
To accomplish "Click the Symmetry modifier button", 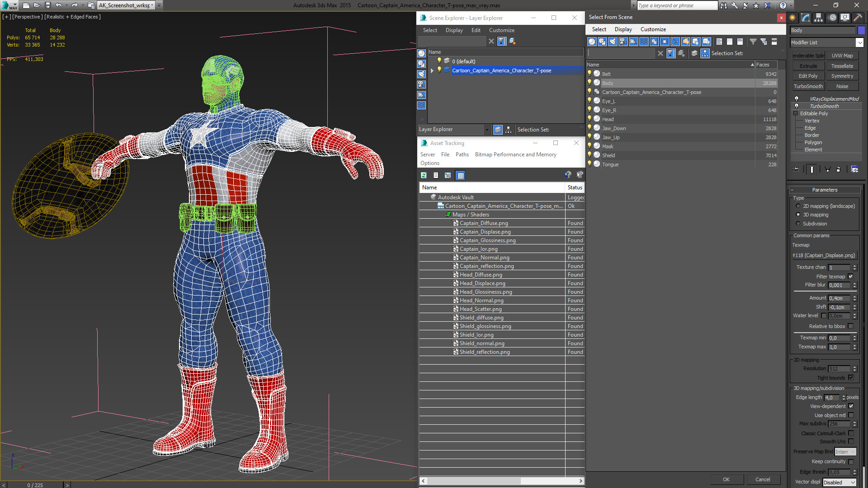I will click(x=842, y=76).
